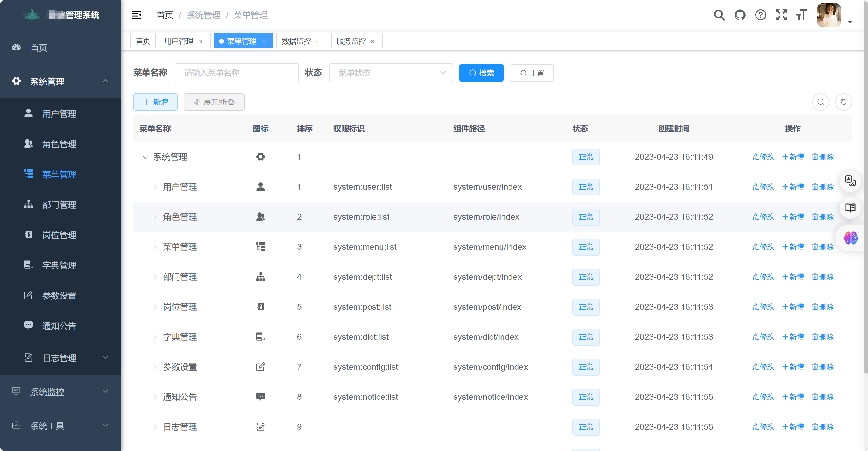Expand the 角色管理 table row
Viewport: 868px width, 451px height.
(x=155, y=217)
